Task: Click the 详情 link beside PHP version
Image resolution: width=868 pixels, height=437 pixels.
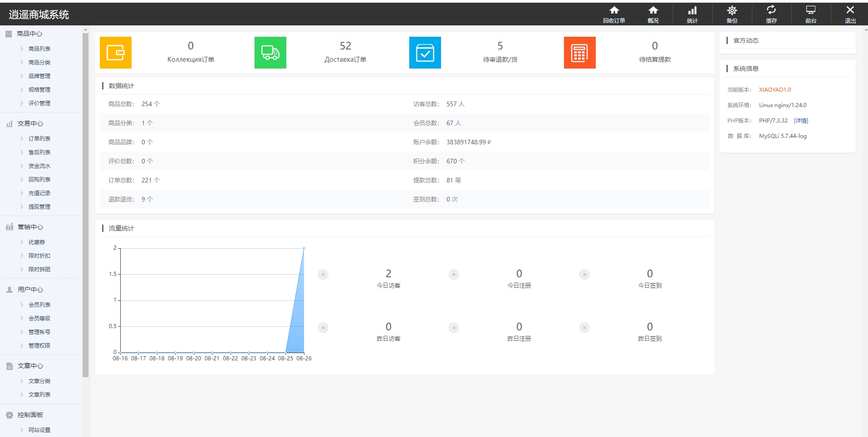Action: (801, 121)
